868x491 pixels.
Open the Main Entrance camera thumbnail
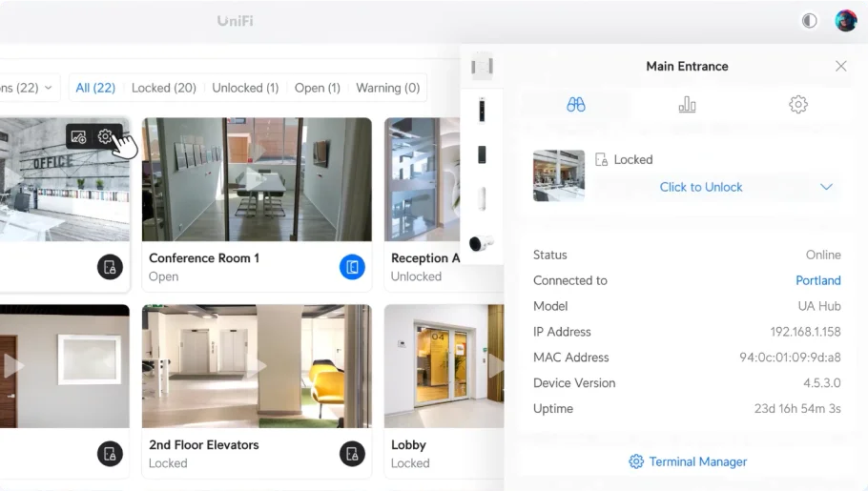click(559, 175)
